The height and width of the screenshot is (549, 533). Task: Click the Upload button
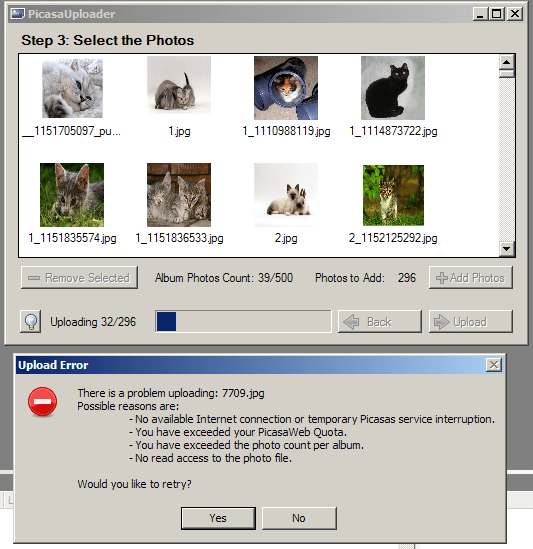point(471,321)
